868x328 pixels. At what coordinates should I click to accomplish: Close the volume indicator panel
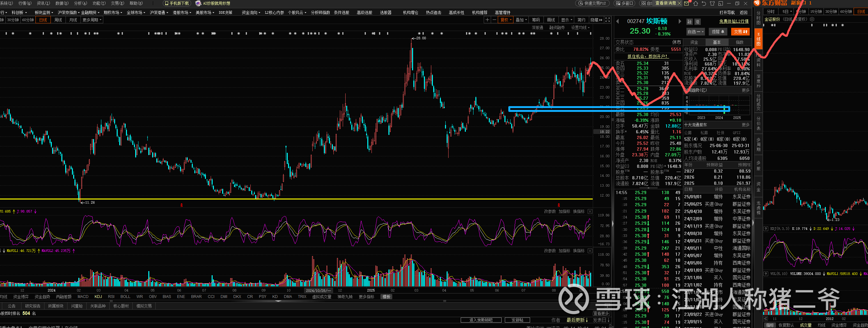point(590,251)
